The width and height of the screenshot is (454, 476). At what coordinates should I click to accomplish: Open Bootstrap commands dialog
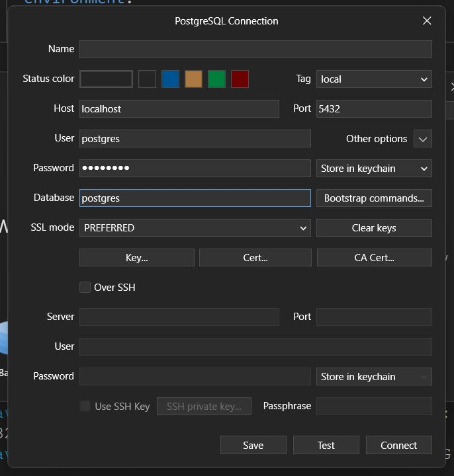[374, 198]
